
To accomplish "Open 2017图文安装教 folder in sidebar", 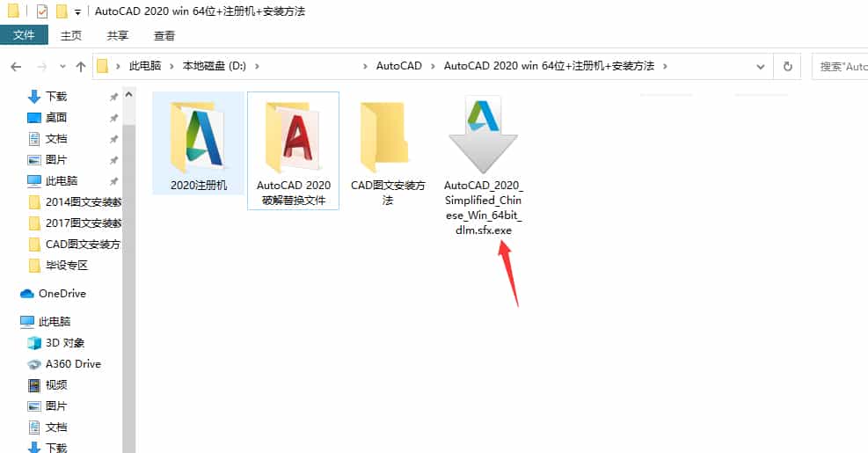I will (75, 223).
